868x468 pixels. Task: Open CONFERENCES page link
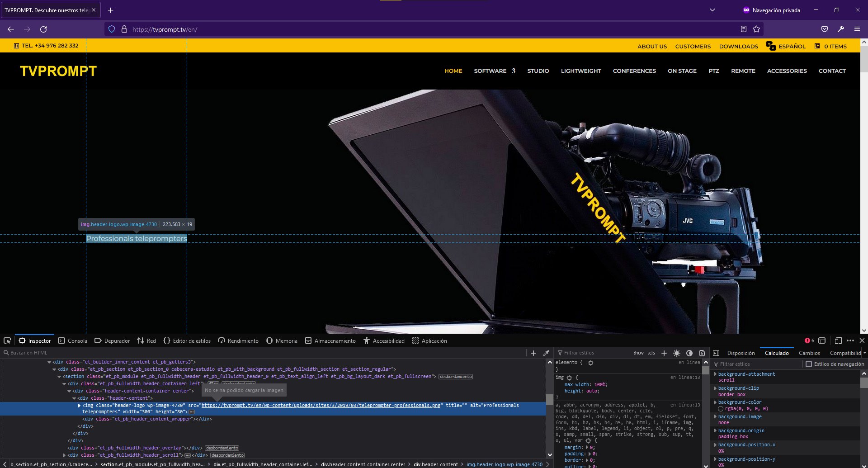[634, 71]
